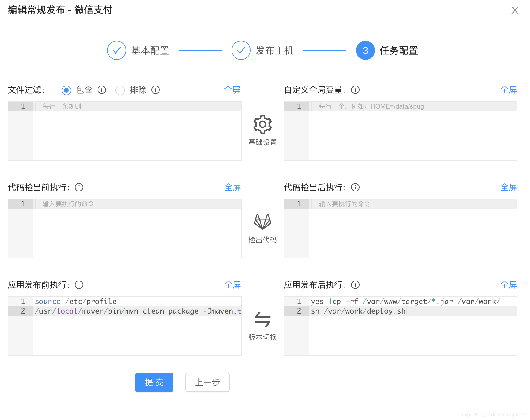Viewport: 530px width, 420px height.
Task: Click the 上一步 previous step button
Action: click(208, 382)
